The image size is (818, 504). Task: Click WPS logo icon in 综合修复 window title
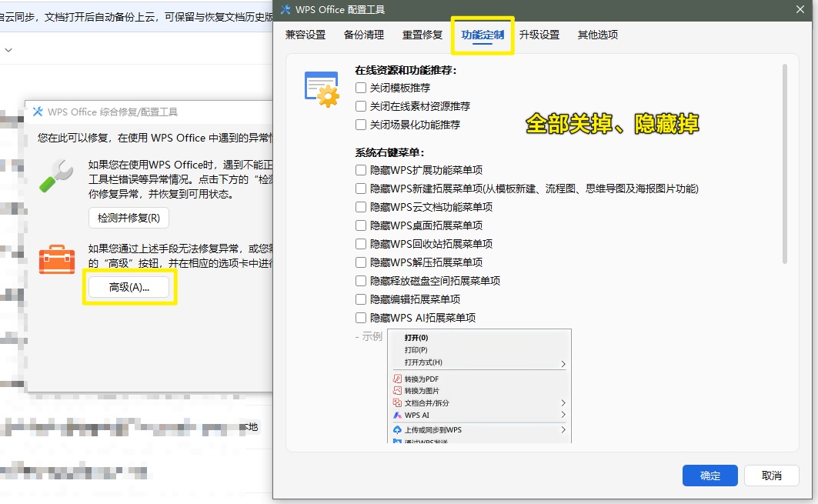pos(38,112)
